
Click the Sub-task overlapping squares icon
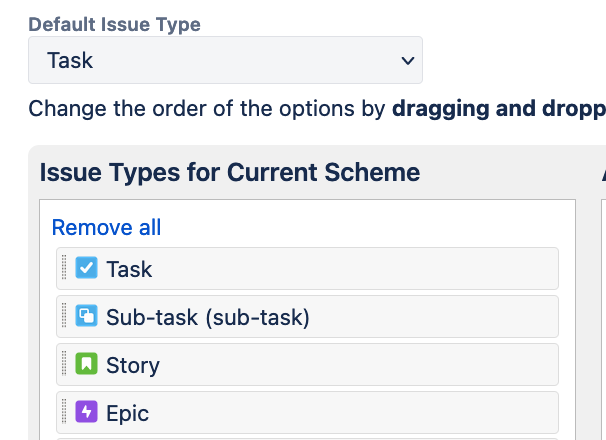point(87,317)
